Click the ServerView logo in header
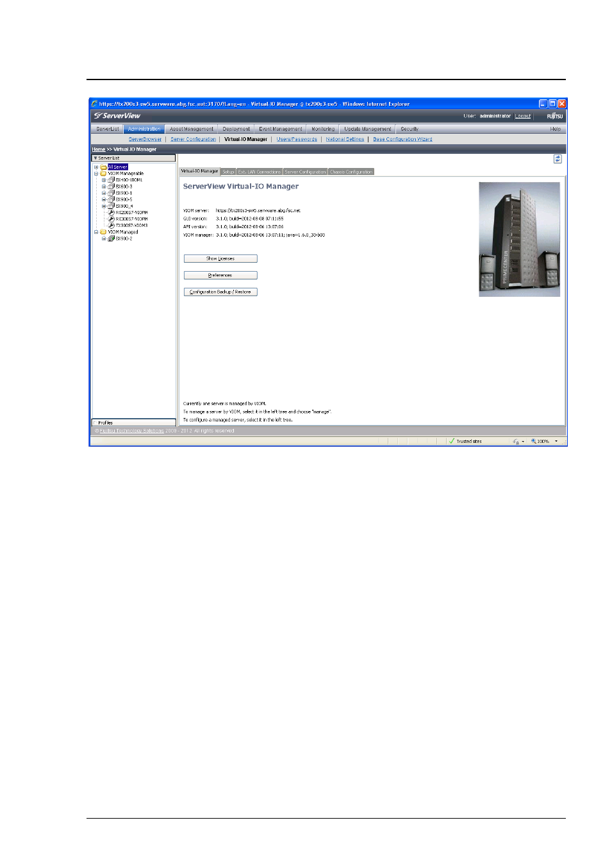Screen dimensions: 612x868 [117, 116]
